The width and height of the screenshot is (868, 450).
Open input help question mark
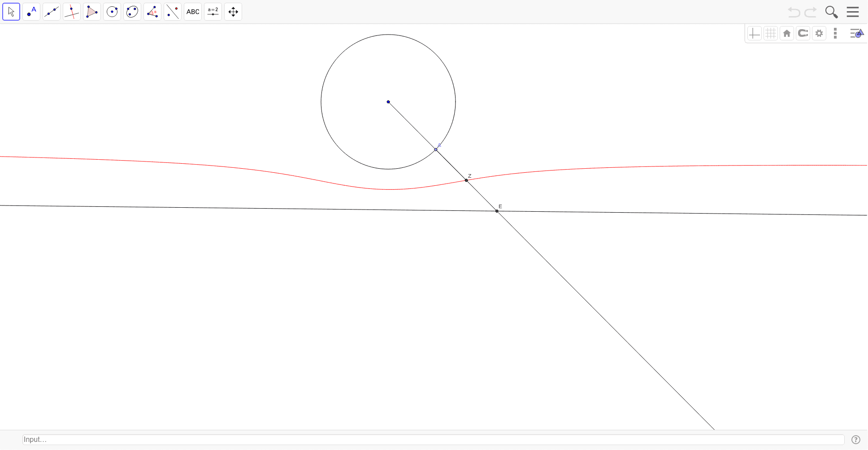(856, 440)
